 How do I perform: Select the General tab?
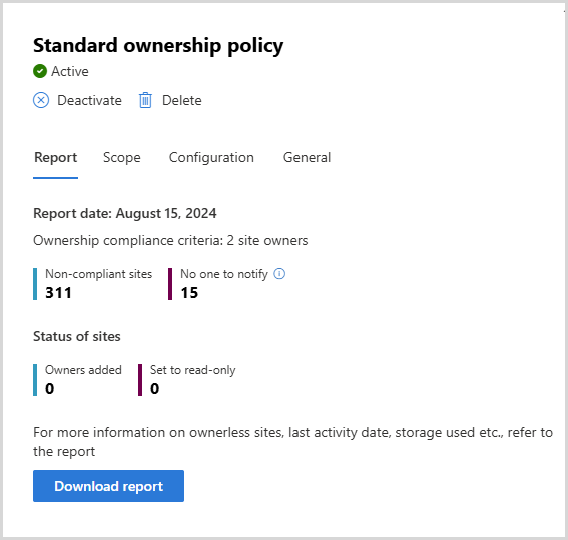point(307,158)
